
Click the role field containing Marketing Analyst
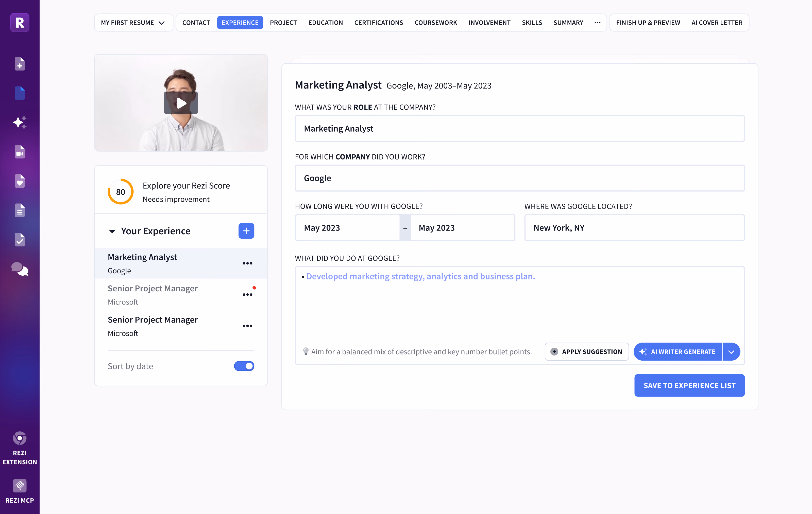point(520,128)
